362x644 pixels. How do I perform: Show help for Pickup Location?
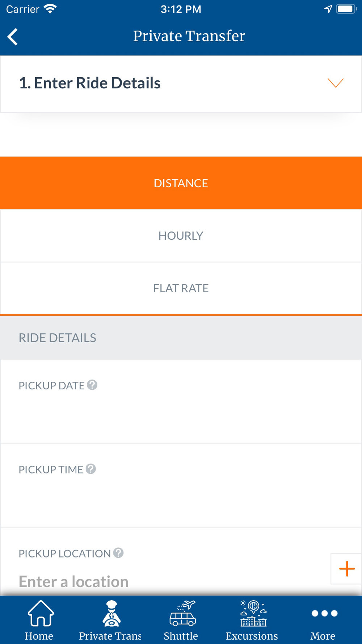click(118, 553)
